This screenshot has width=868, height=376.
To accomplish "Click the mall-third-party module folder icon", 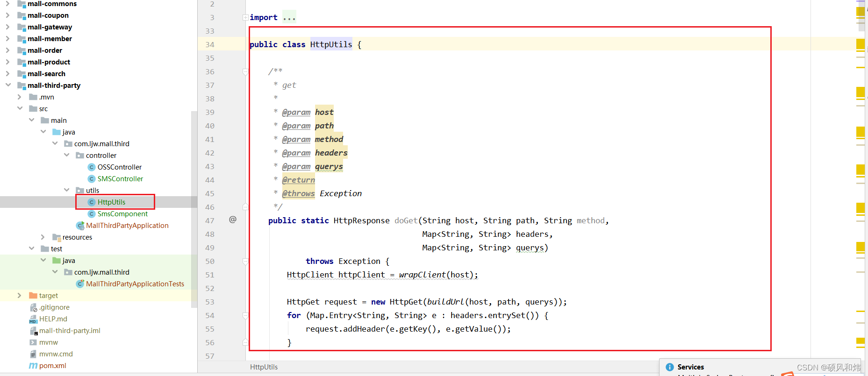I will tap(22, 85).
